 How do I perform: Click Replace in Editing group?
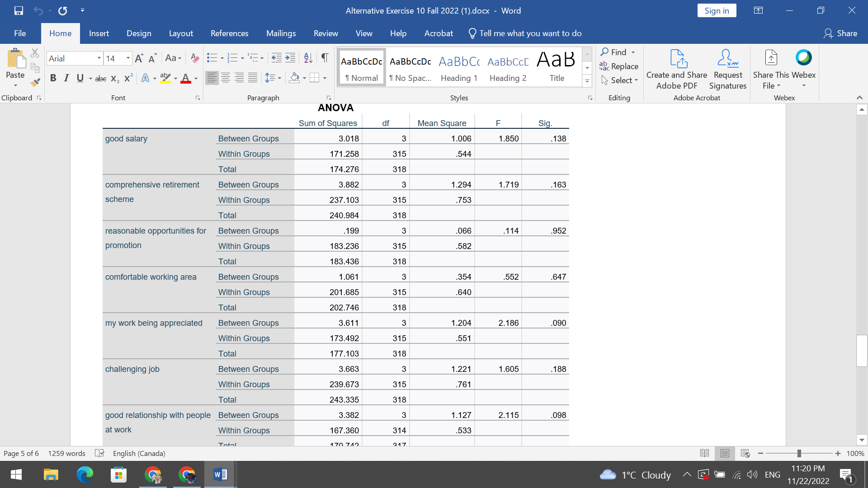[619, 66]
